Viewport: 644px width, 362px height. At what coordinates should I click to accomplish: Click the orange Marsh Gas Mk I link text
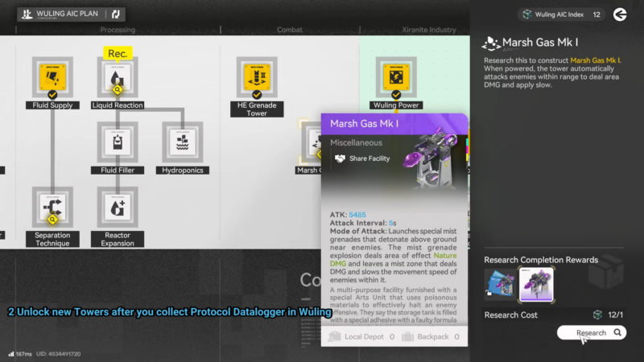coord(596,60)
